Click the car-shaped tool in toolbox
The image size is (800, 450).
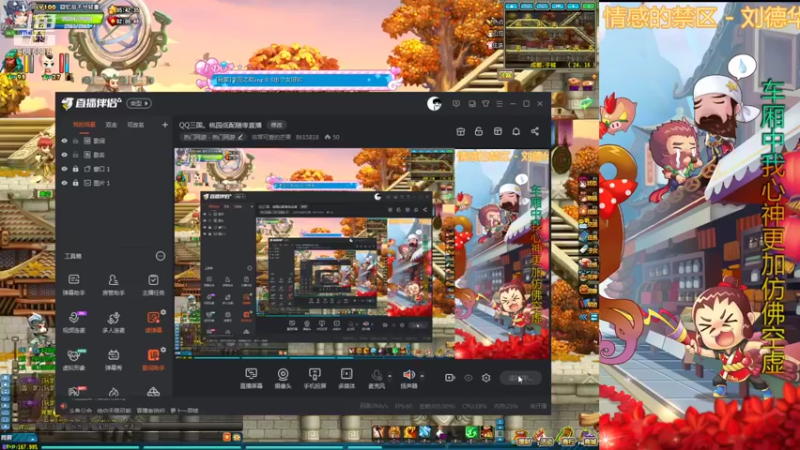click(x=153, y=392)
